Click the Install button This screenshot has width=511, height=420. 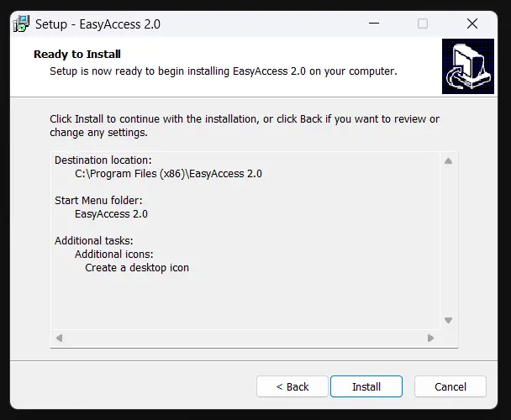click(x=366, y=386)
